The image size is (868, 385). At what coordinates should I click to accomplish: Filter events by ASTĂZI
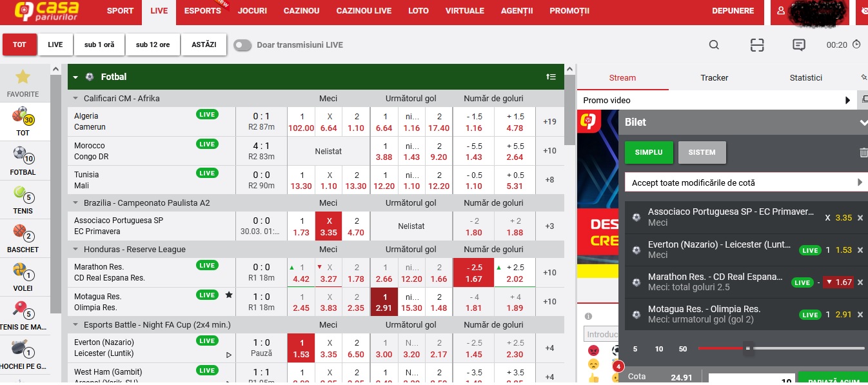tap(204, 44)
